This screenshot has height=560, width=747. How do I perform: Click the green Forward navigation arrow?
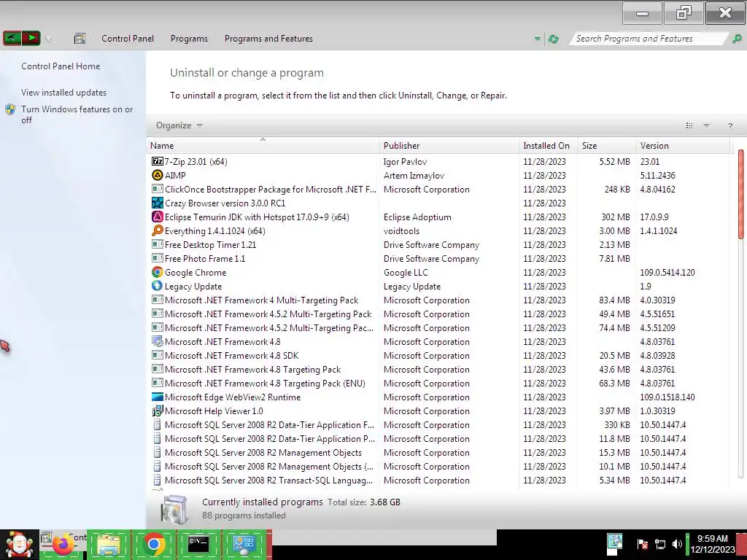click(31, 38)
